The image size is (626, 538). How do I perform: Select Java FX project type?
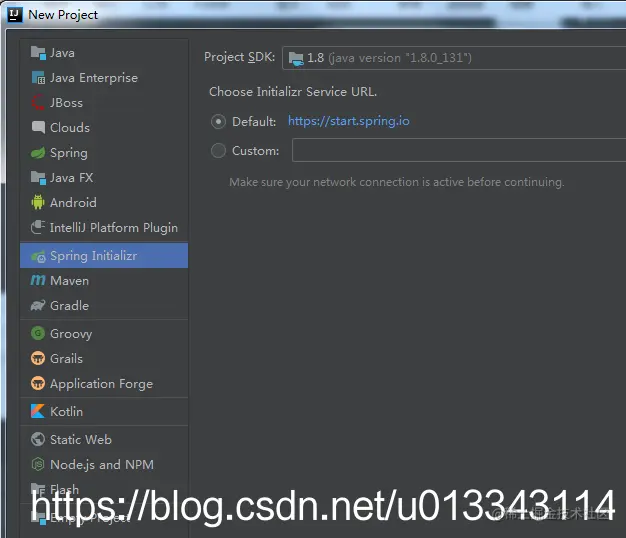click(x=104, y=177)
